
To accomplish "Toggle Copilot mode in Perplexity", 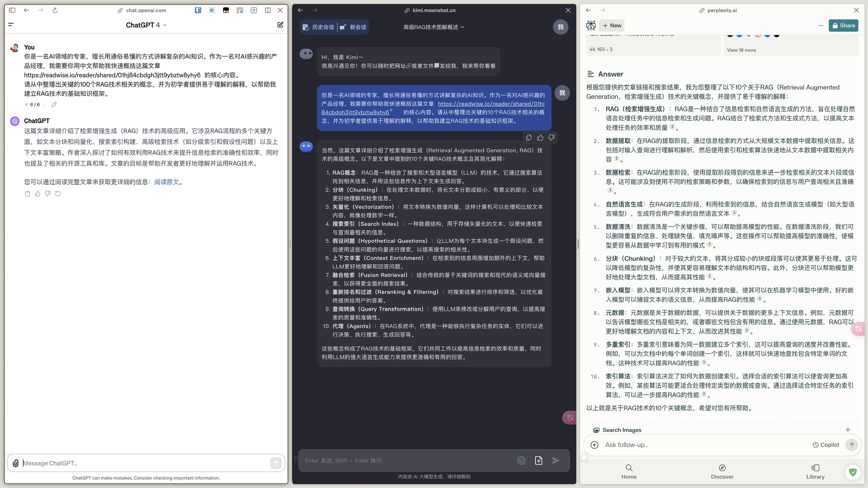I will click(x=826, y=445).
